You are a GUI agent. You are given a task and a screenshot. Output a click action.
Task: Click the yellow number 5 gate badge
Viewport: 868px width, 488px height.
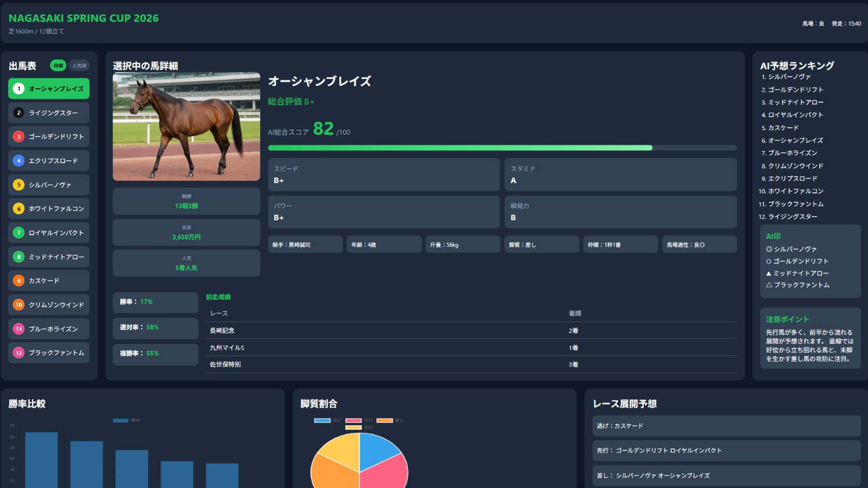pos(19,185)
